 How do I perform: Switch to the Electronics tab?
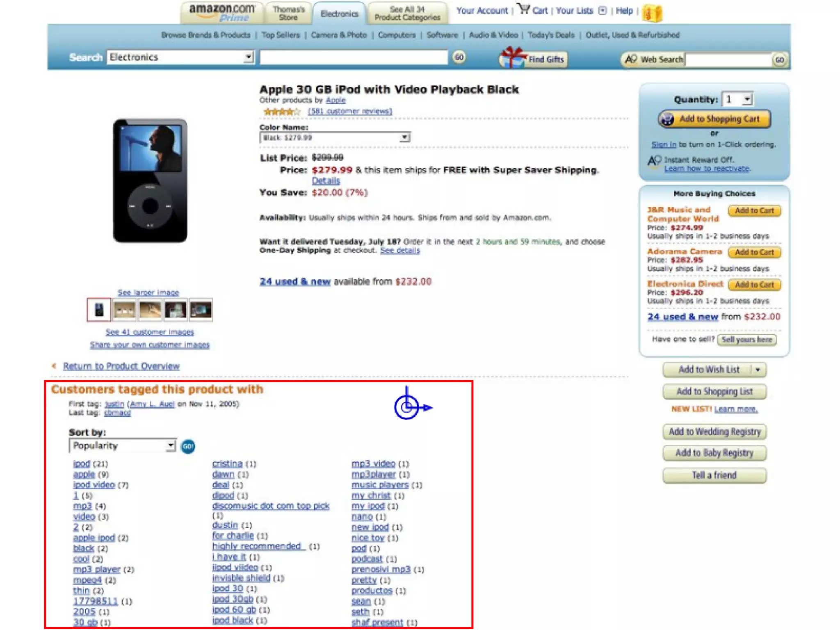(339, 14)
